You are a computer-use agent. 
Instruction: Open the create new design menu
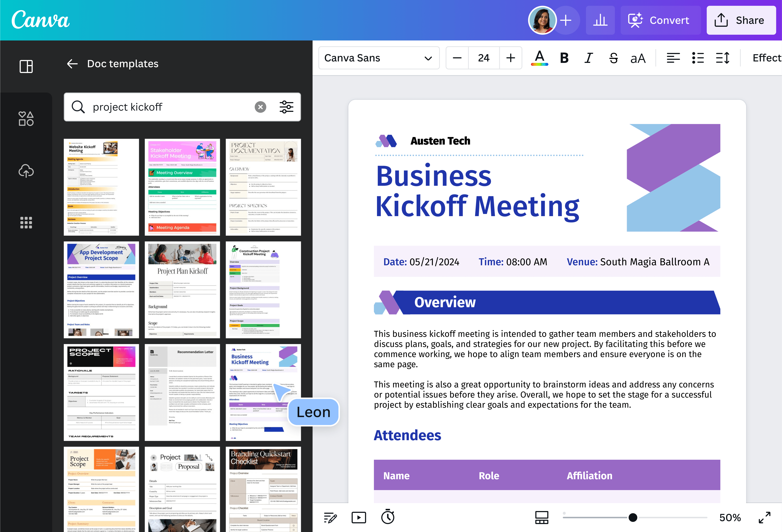[x=566, y=20]
